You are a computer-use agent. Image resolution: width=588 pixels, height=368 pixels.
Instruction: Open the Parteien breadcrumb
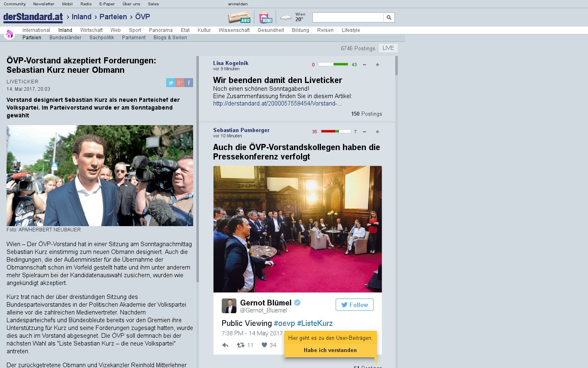pos(113,17)
